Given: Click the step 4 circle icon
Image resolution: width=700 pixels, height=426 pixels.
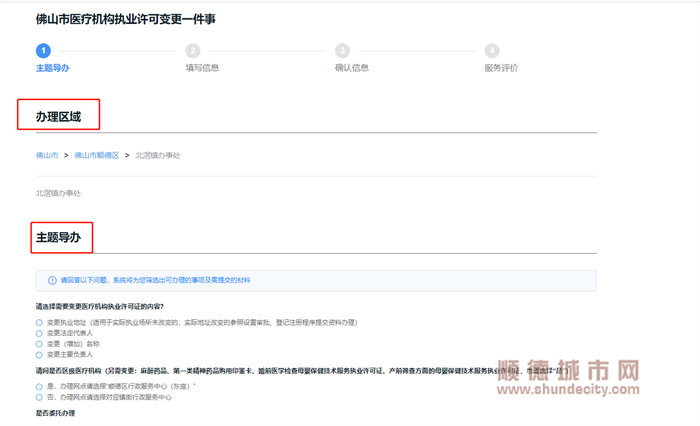Looking at the screenshot, I should tap(491, 51).
